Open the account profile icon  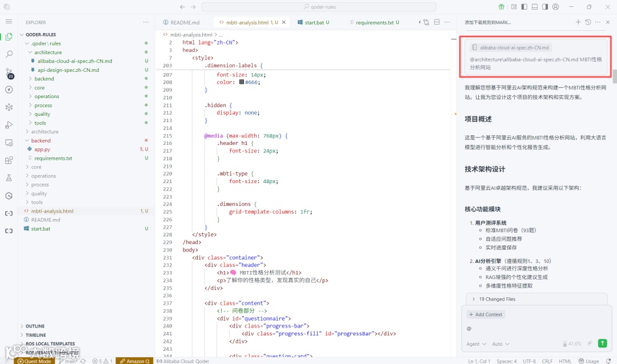pos(556,7)
